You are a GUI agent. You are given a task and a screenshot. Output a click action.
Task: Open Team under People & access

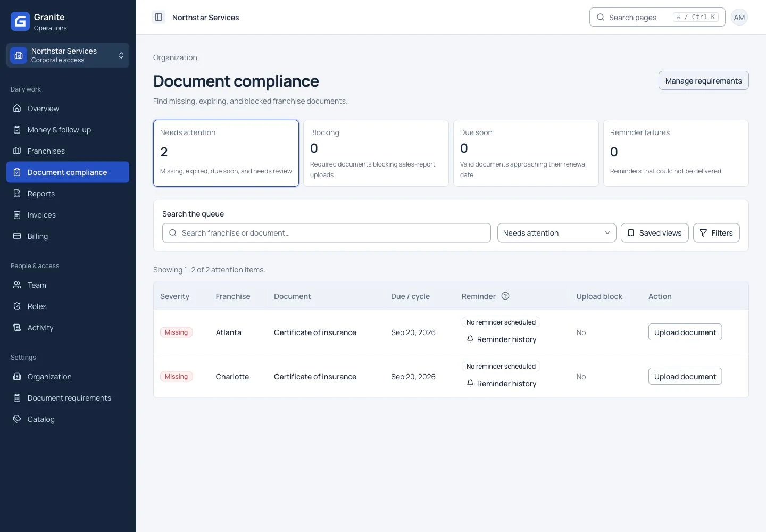pos(68,285)
